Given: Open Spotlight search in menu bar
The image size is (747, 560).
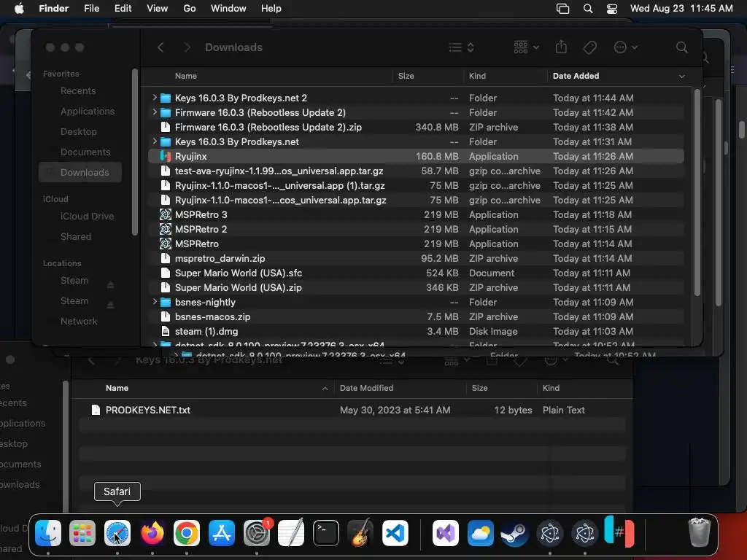Looking at the screenshot, I should [588, 9].
